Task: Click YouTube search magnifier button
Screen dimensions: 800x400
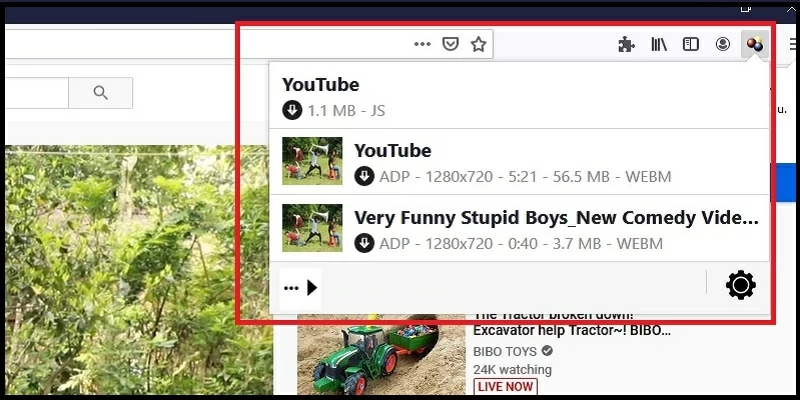Action: point(101,93)
